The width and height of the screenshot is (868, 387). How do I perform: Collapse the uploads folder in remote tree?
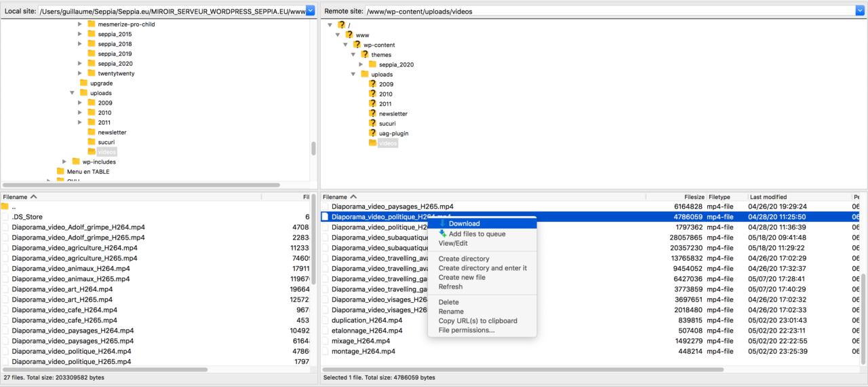point(353,74)
